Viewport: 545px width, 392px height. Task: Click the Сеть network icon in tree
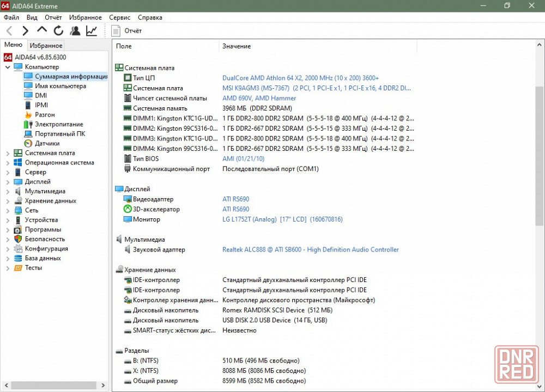[x=18, y=210]
